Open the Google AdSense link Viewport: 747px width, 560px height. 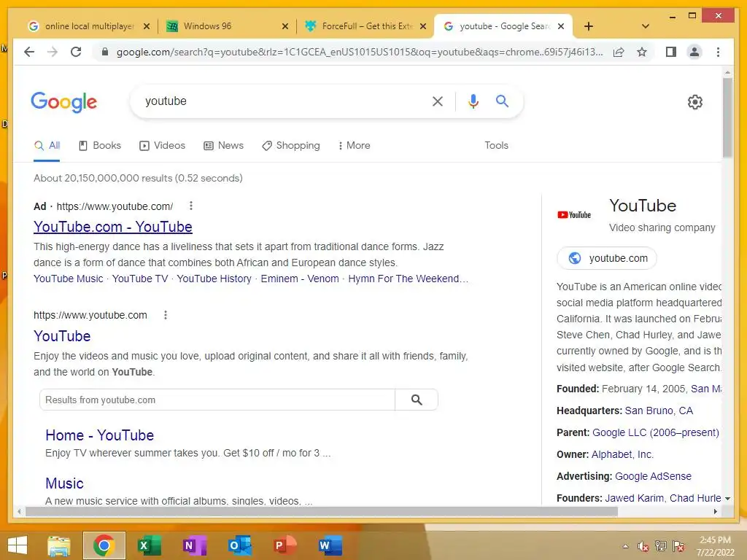pos(653,476)
